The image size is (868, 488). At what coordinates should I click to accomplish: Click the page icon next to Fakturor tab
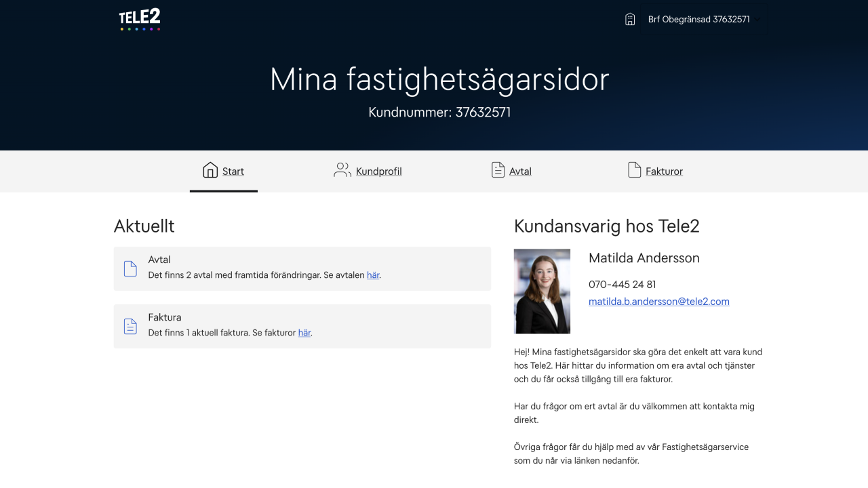634,170
